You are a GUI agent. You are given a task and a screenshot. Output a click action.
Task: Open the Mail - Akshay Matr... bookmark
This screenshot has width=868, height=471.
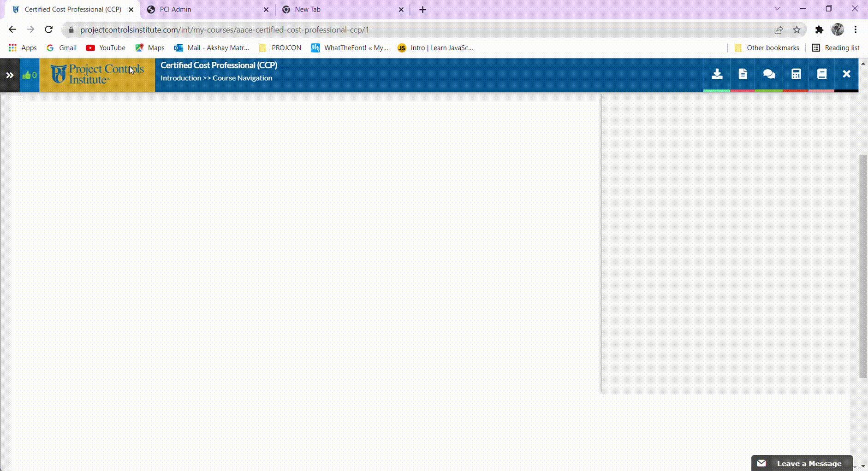click(x=212, y=48)
